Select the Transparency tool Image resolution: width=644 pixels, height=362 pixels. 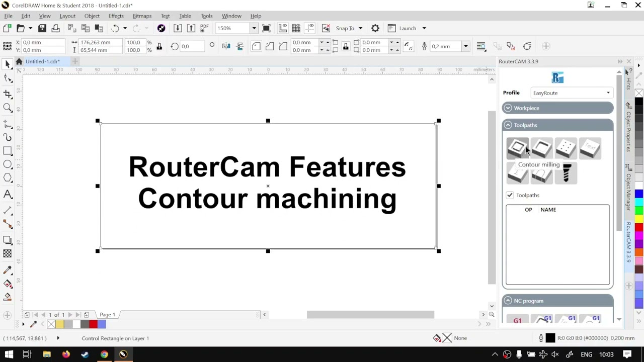click(8, 254)
